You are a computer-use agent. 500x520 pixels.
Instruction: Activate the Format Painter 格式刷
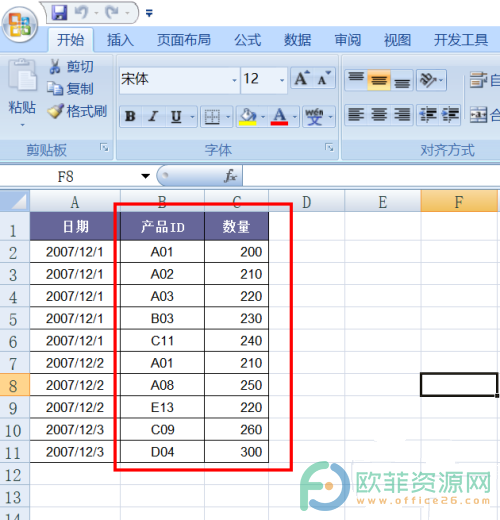[77, 111]
